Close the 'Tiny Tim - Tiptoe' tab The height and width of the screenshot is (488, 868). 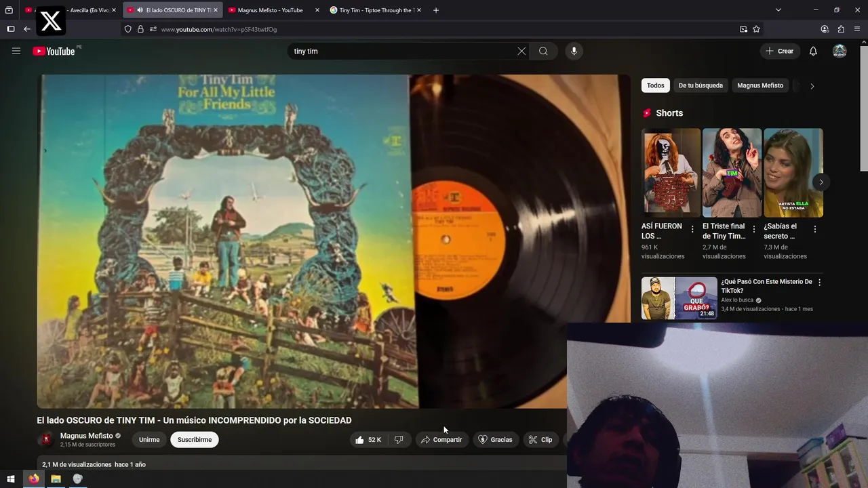(418, 10)
